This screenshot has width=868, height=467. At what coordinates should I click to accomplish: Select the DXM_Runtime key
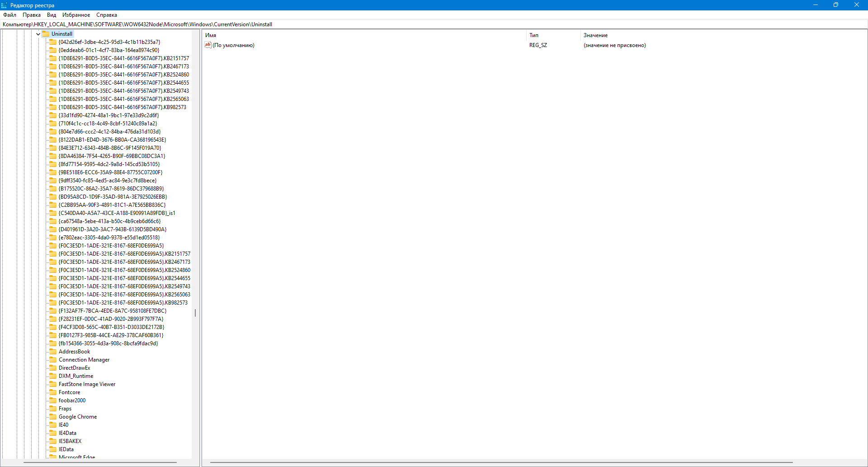[x=76, y=376]
